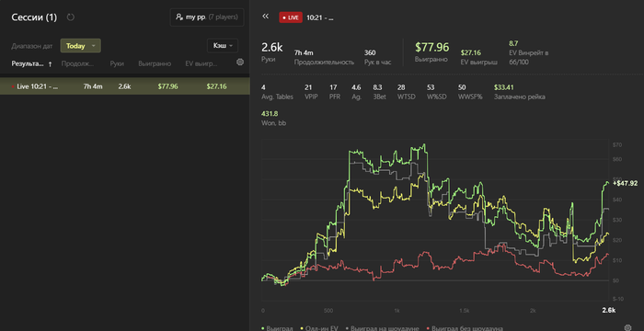Open the my pp. (7 players) selector
The height and width of the screenshot is (331, 644).
pyautogui.click(x=207, y=17)
